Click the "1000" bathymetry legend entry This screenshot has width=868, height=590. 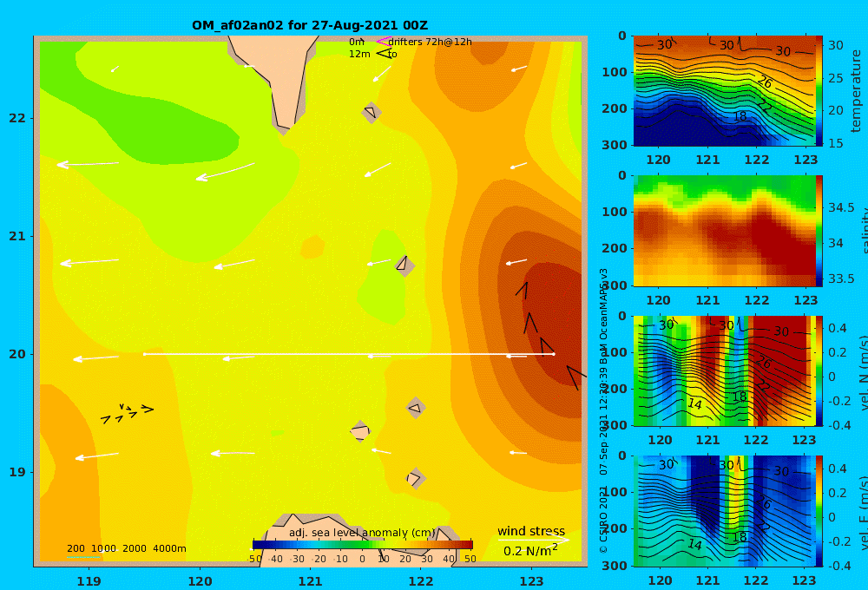coord(103,548)
